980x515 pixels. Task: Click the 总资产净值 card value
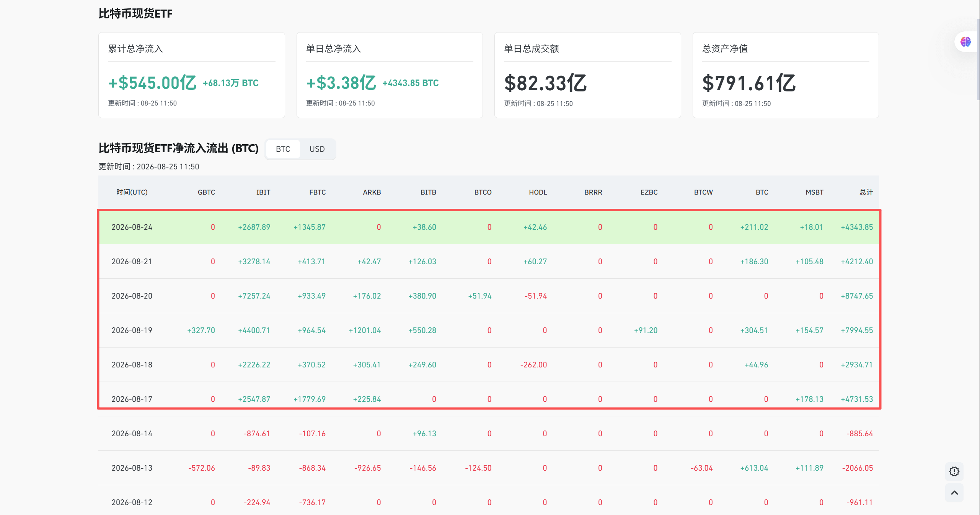748,83
